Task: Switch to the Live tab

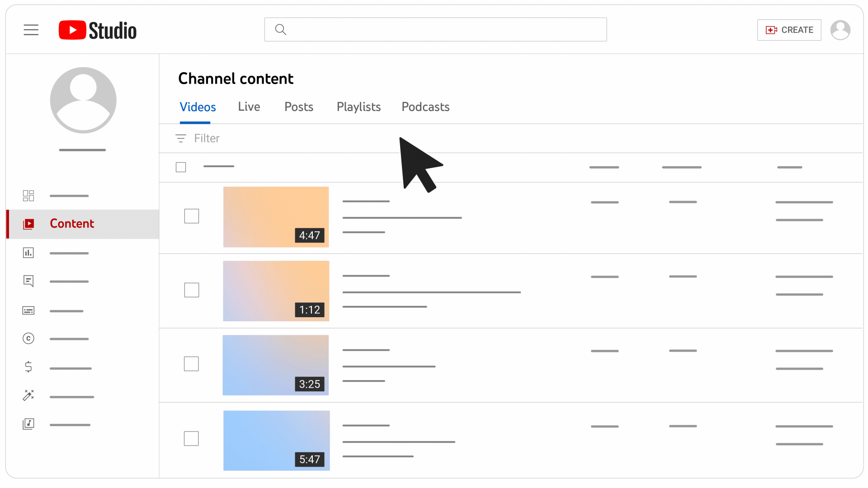Action: pos(249,107)
